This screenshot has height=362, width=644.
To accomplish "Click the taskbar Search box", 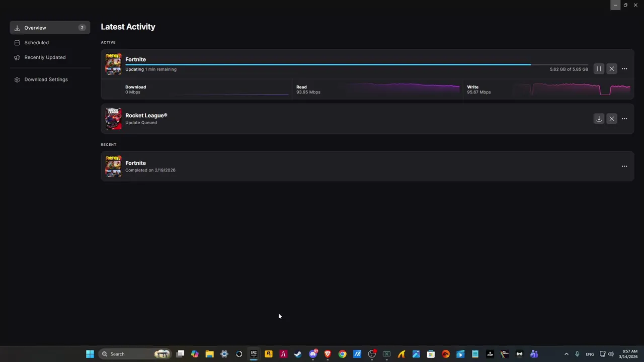I will [x=135, y=354].
